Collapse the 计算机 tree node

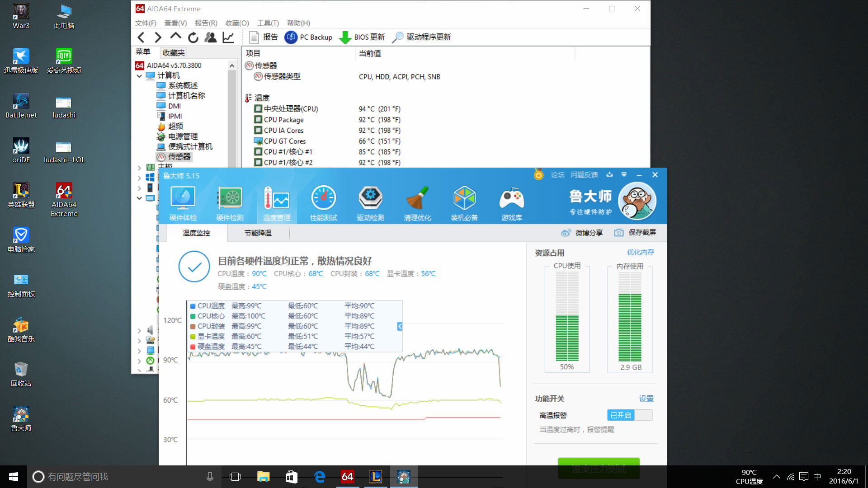[139, 76]
